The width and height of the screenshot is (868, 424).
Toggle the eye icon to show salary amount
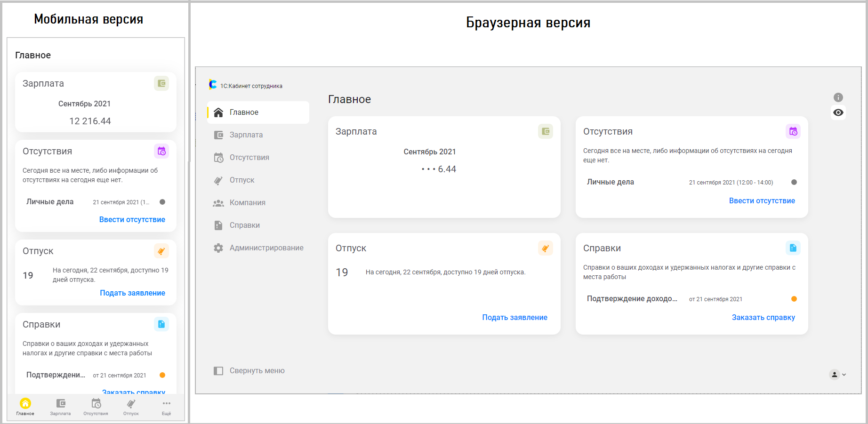point(838,112)
